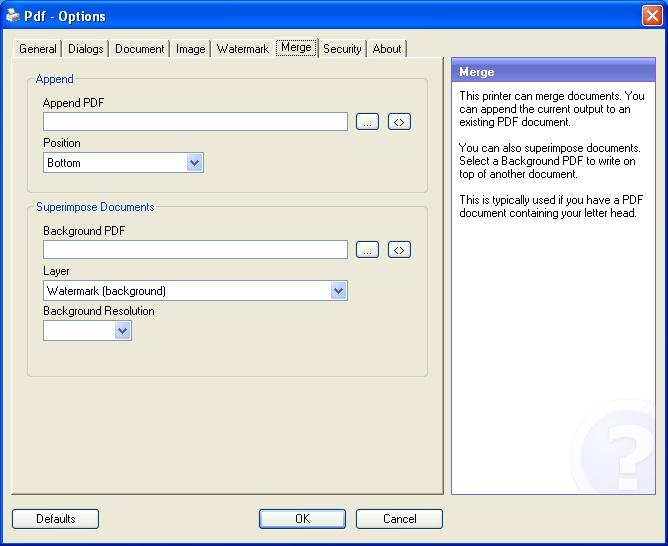Screen dimensions: 668x546
Task: Click macro button next to Background PDF
Action: point(399,250)
